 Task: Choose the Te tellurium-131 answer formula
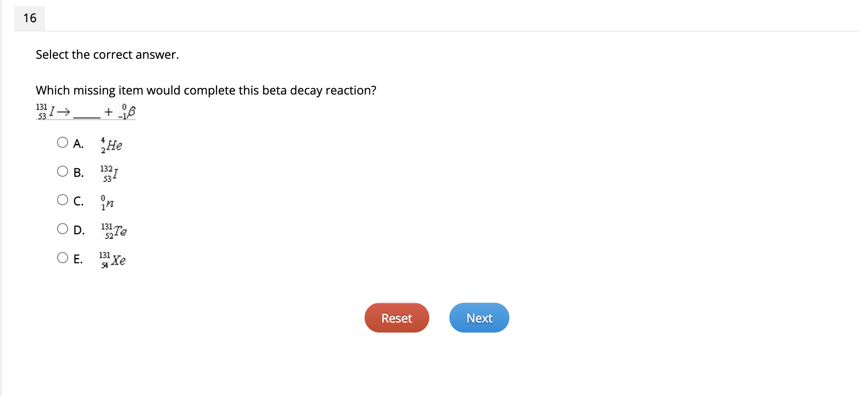pyautogui.click(x=114, y=231)
